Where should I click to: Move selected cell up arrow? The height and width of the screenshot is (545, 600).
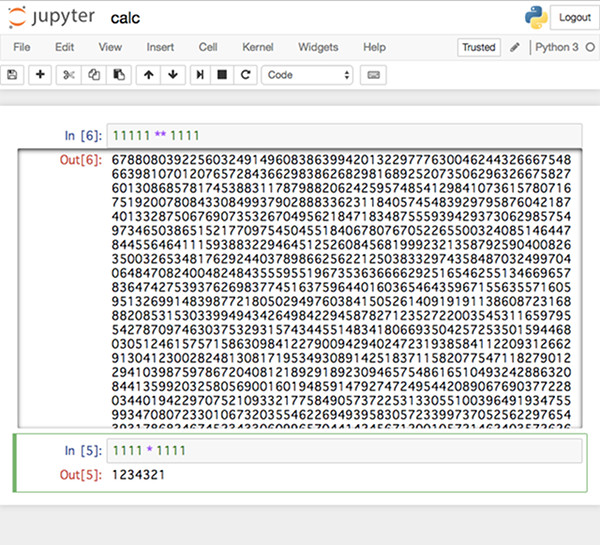tap(148, 75)
